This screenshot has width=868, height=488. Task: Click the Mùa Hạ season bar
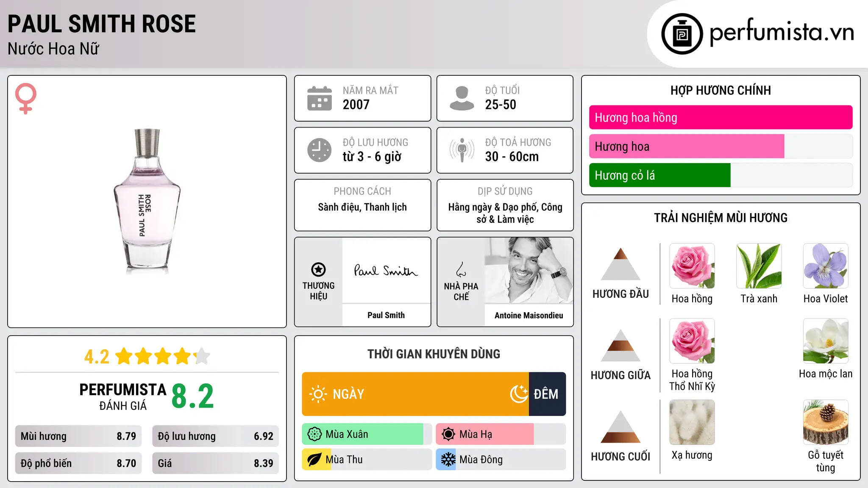[x=501, y=434]
